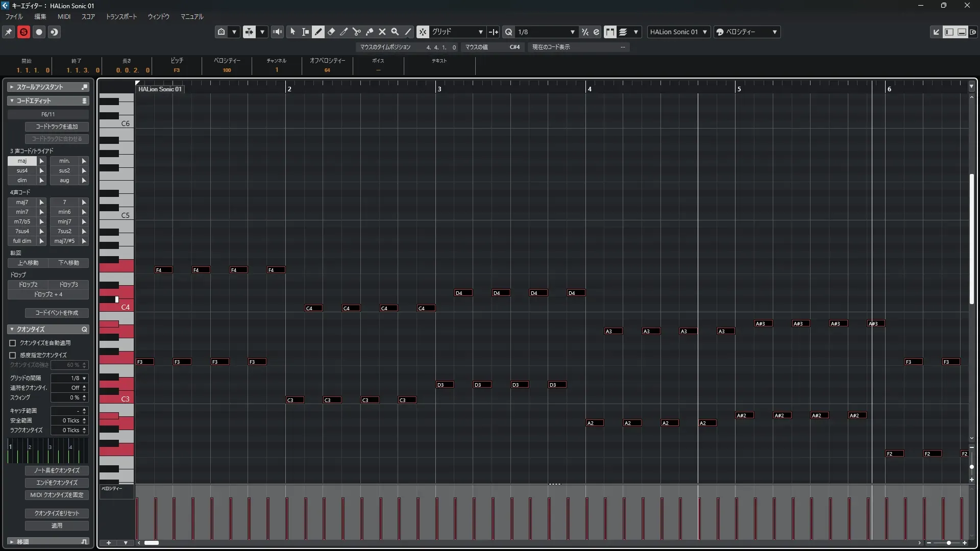Viewport: 980px width, 551px height.
Task: Select the Object Selection arrow tool
Action: click(292, 32)
